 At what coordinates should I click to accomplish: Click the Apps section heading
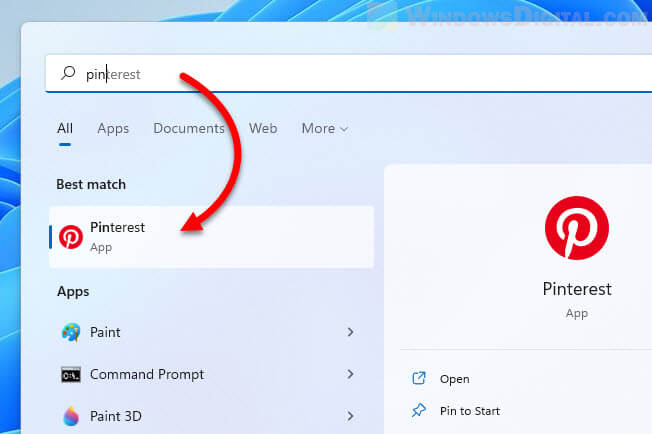pos(73,292)
